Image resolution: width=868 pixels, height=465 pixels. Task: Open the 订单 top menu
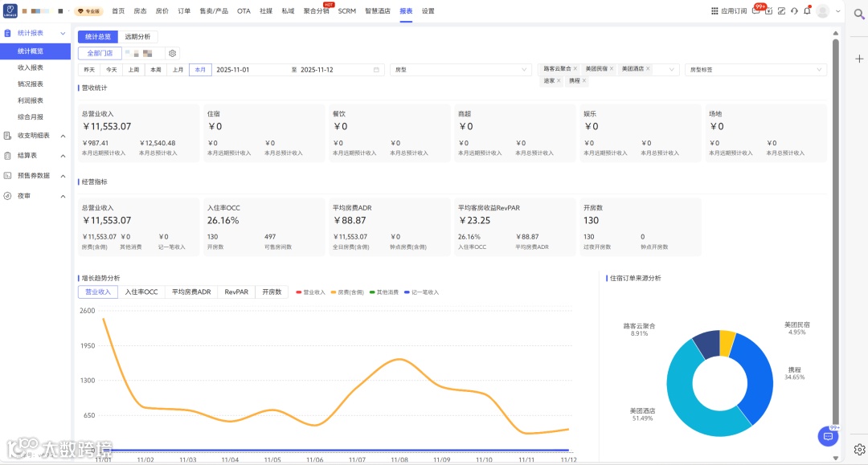click(x=184, y=11)
